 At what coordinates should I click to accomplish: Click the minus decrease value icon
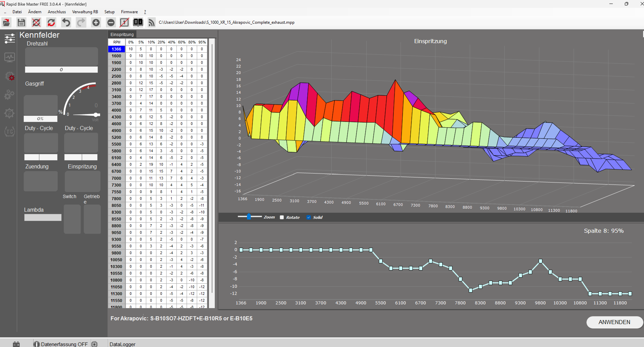coord(111,23)
